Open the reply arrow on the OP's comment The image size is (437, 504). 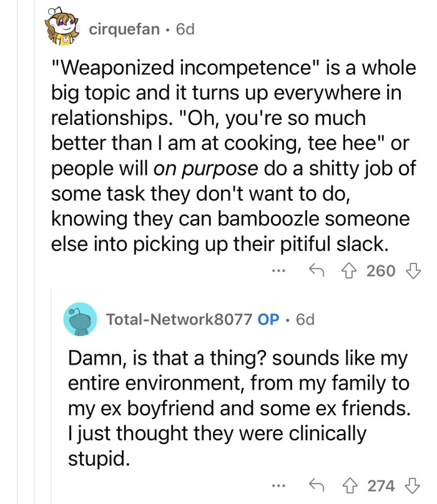click(x=319, y=485)
